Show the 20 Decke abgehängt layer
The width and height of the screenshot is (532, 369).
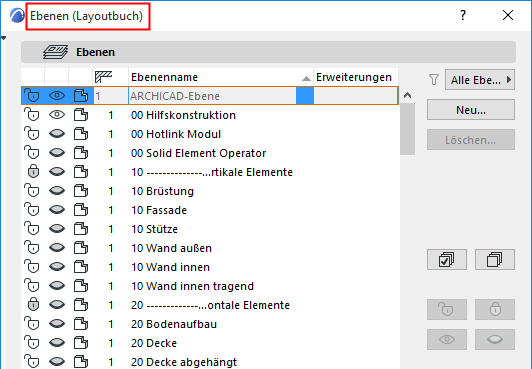tap(57, 362)
